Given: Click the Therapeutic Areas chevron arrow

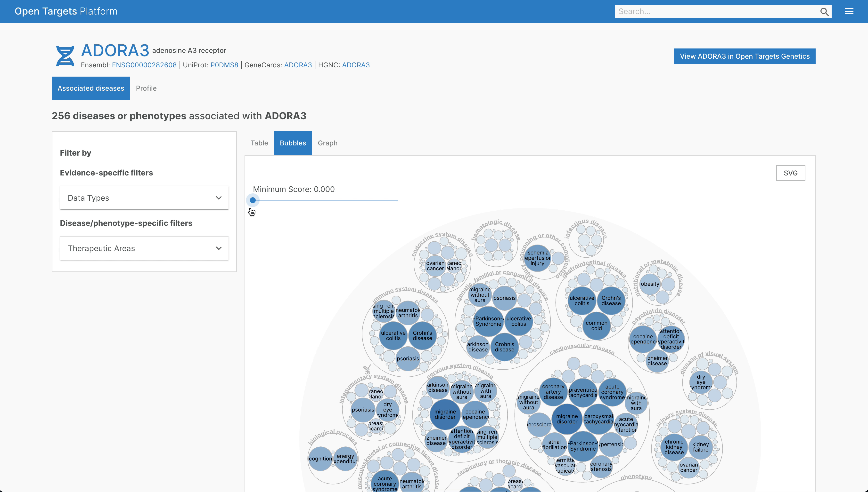Looking at the screenshot, I should point(219,248).
